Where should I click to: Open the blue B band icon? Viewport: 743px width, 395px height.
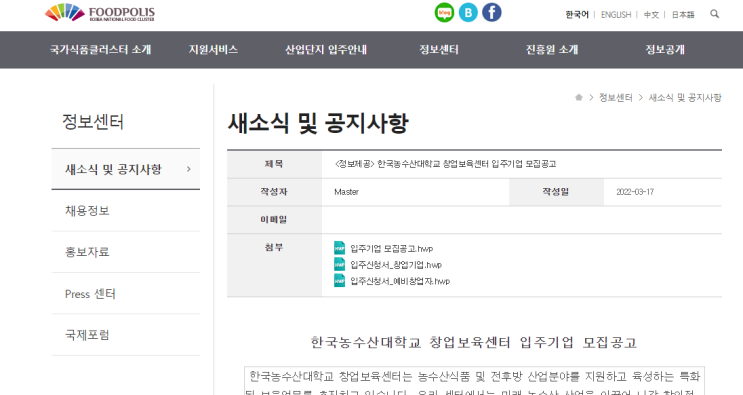468,13
